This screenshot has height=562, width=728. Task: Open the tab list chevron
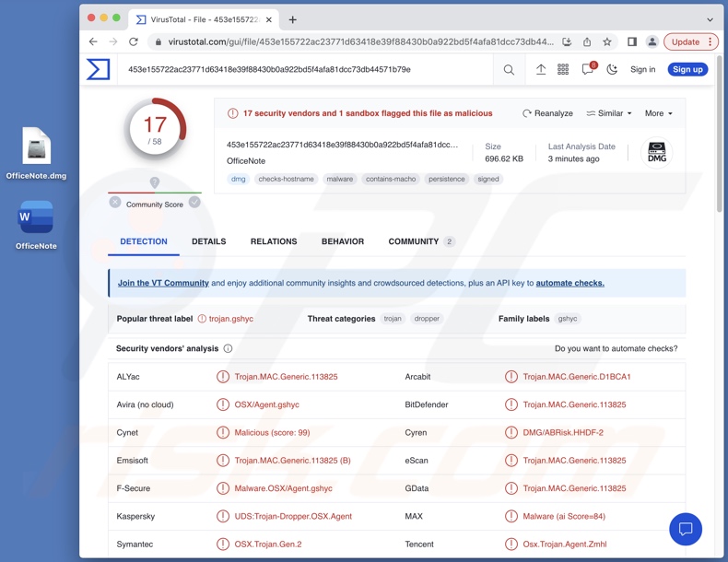pos(710,19)
